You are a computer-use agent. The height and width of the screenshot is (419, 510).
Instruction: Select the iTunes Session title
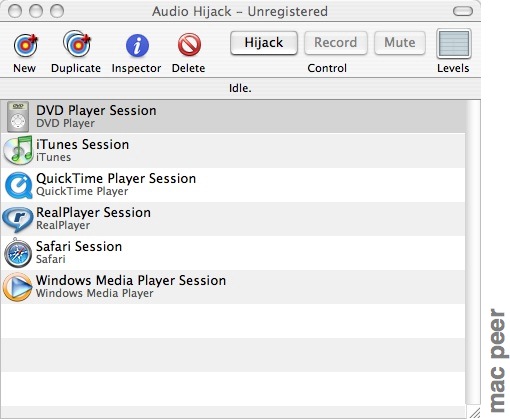[82, 144]
